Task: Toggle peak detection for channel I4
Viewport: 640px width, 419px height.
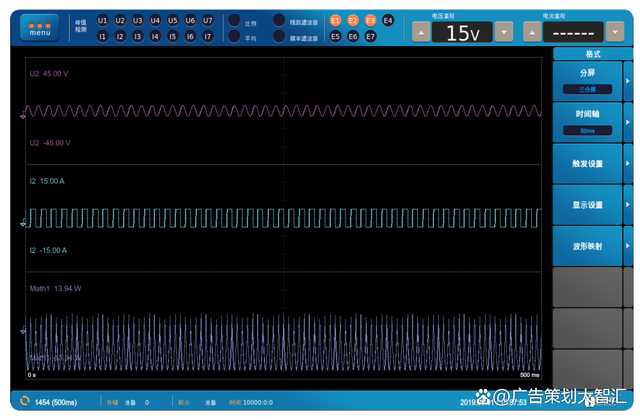Action: point(155,36)
